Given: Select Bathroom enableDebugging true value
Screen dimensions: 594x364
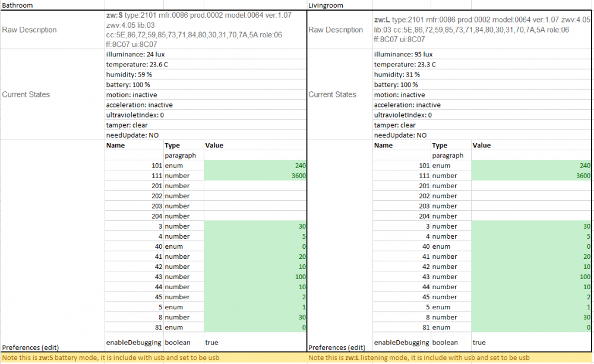Looking at the screenshot, I should (x=213, y=343).
